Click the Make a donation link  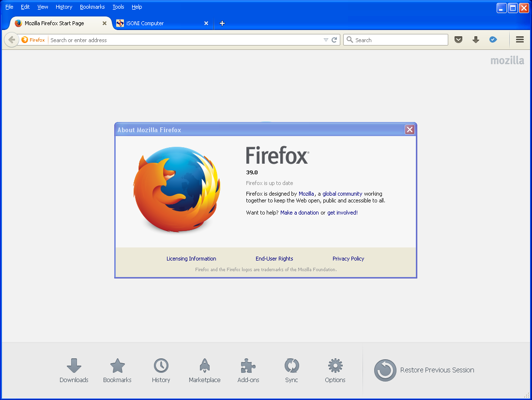[x=300, y=213]
